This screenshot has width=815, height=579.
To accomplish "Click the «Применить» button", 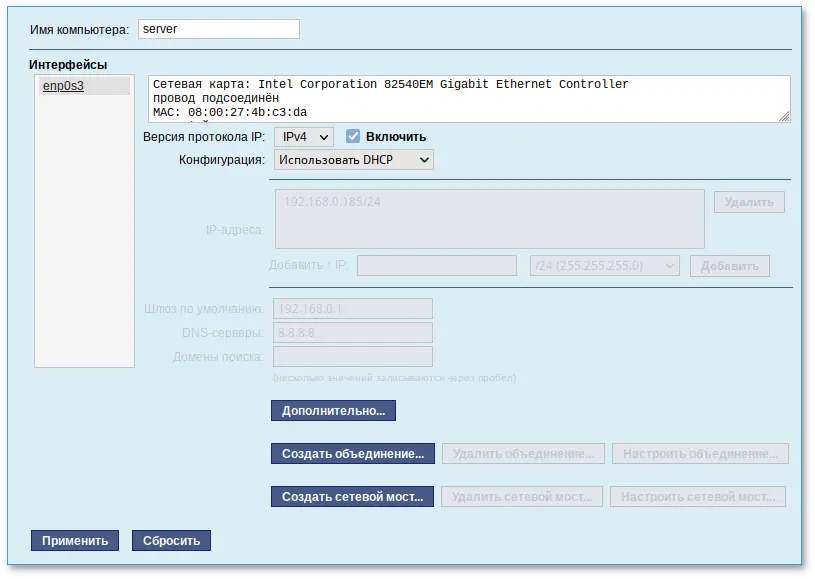I will point(74,540).
